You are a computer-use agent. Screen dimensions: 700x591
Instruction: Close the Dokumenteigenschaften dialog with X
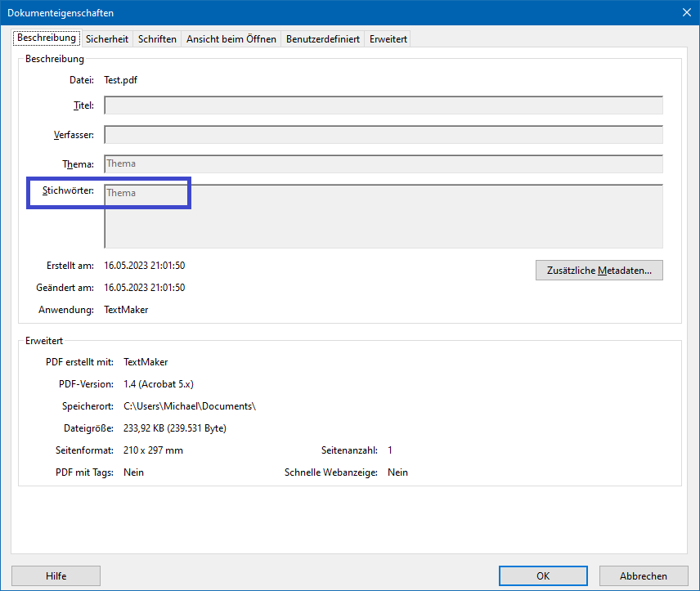tap(686, 12)
